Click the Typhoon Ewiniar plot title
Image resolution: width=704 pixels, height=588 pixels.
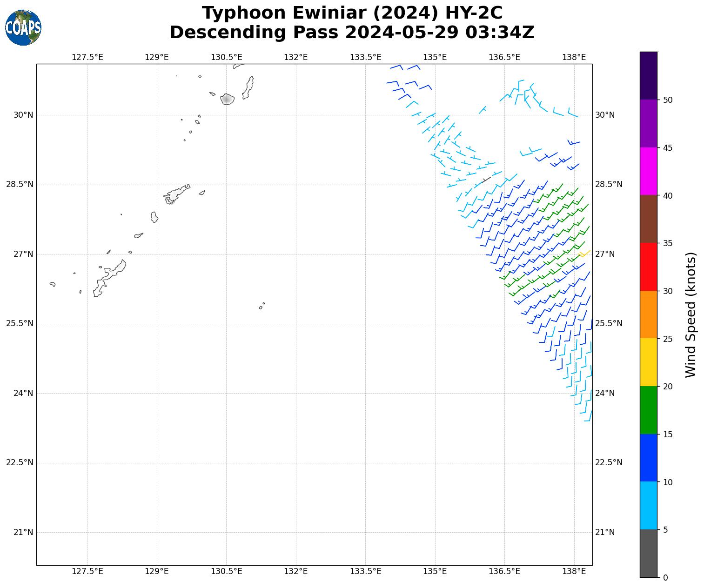[352, 13]
